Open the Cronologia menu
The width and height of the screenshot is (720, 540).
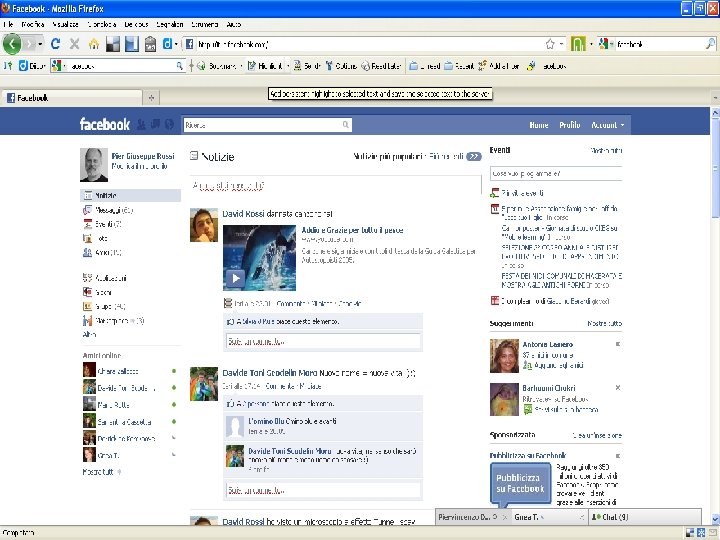point(101,24)
